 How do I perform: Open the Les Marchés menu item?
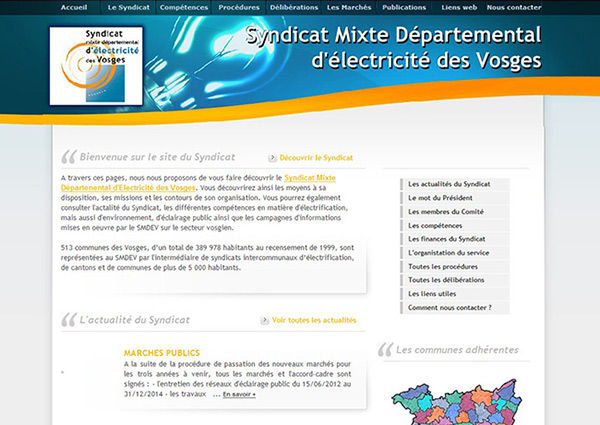349,7
